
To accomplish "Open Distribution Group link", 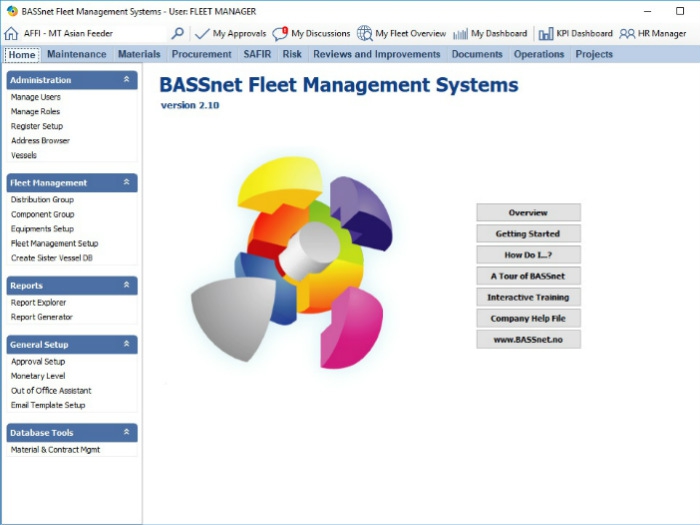I will (x=42, y=200).
